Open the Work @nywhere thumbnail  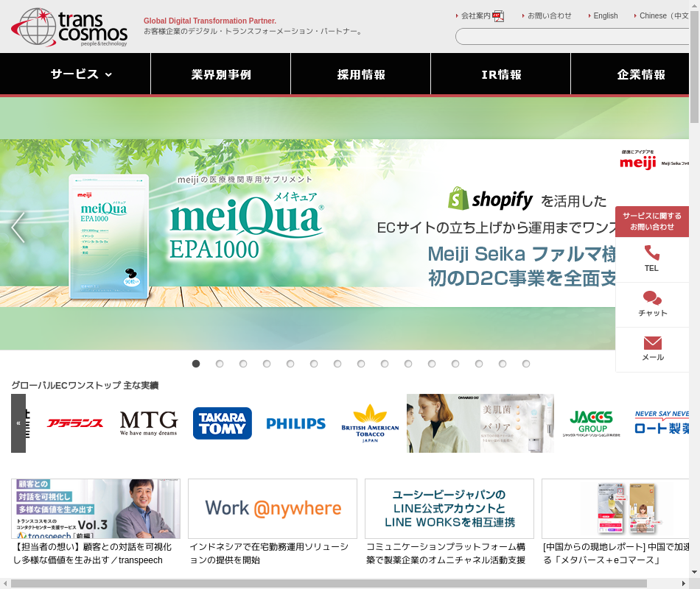273,509
